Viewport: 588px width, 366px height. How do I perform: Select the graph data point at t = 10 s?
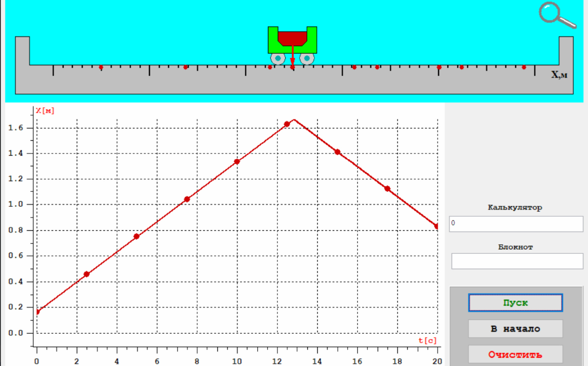(x=237, y=162)
